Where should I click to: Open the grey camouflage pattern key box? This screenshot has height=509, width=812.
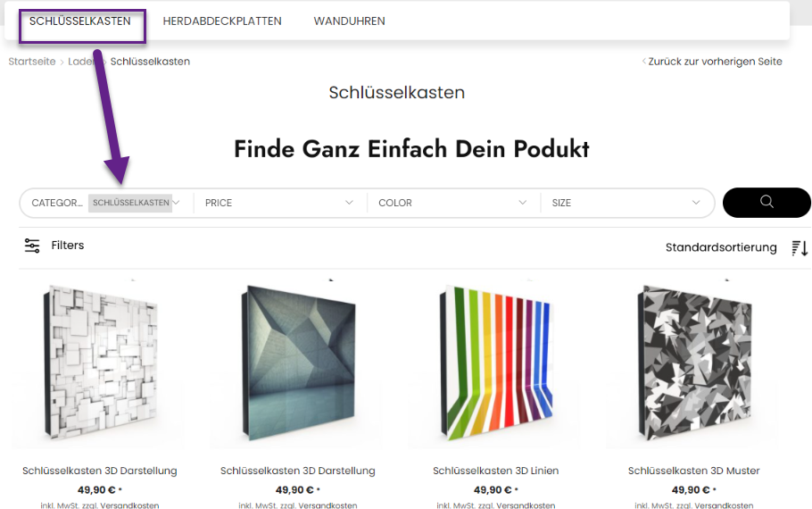[x=694, y=363]
